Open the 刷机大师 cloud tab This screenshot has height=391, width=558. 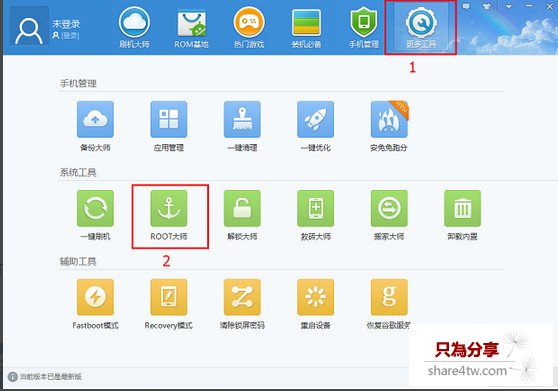coord(134,28)
